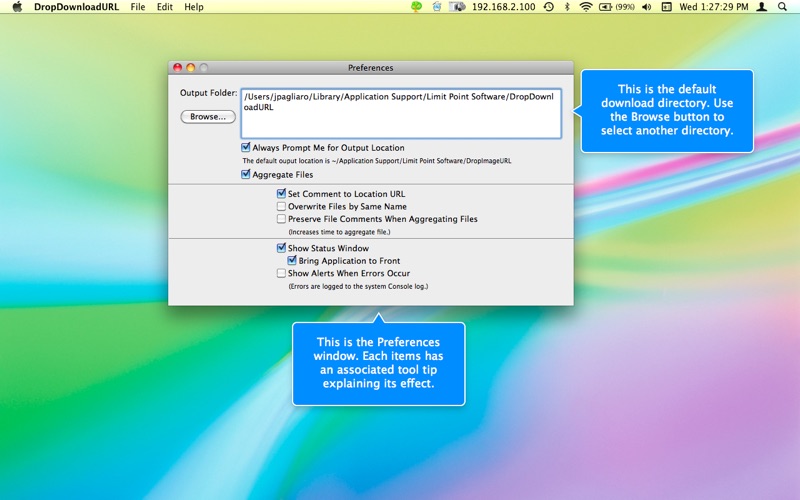Toggle the Show Status Window checkbox
Screen dimensions: 800x500
pos(281,248)
